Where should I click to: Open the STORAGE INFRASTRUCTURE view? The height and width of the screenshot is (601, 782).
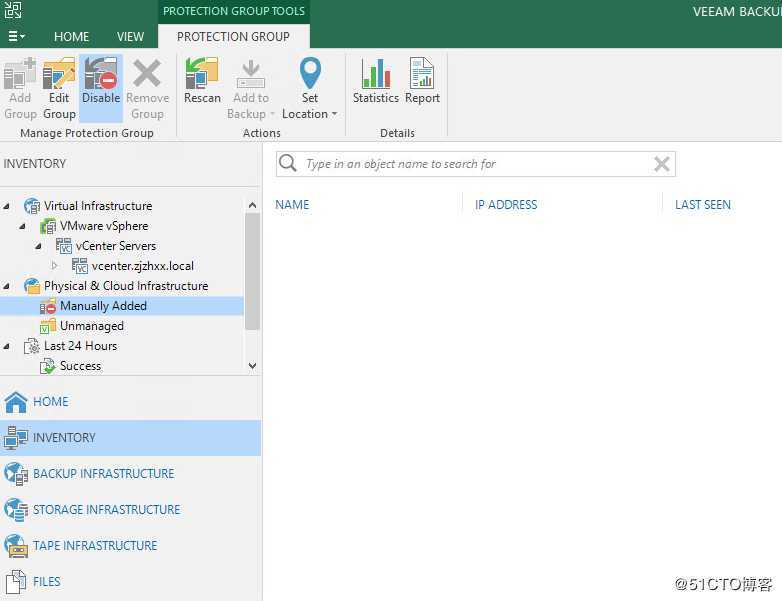130,509
